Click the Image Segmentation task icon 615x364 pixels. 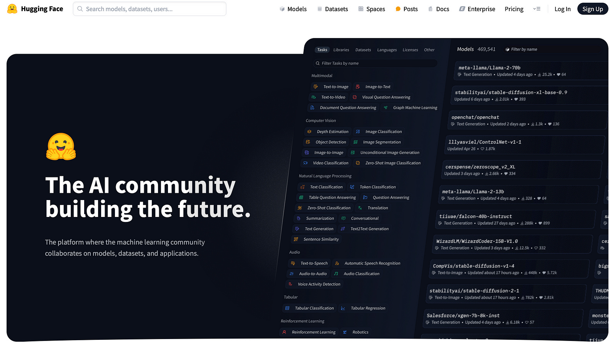[355, 142]
